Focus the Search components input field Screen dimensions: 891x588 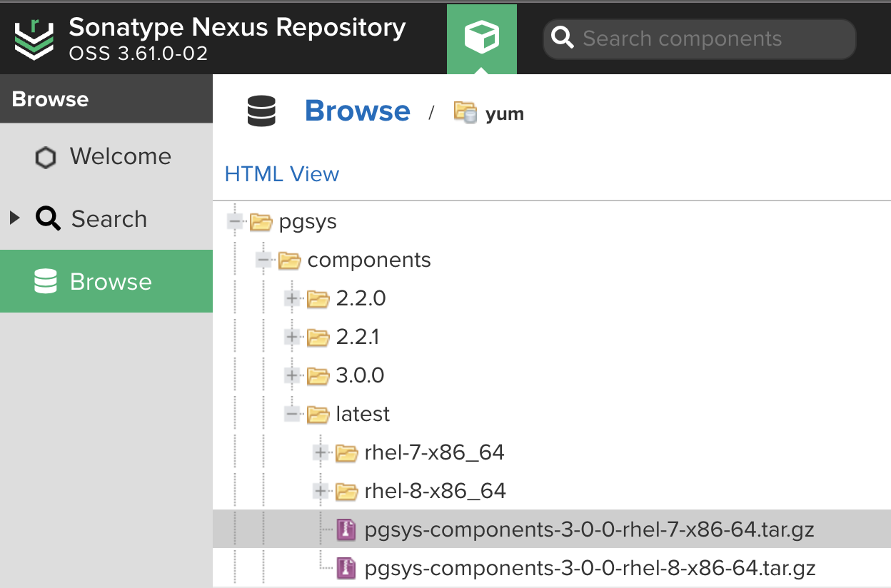click(699, 39)
